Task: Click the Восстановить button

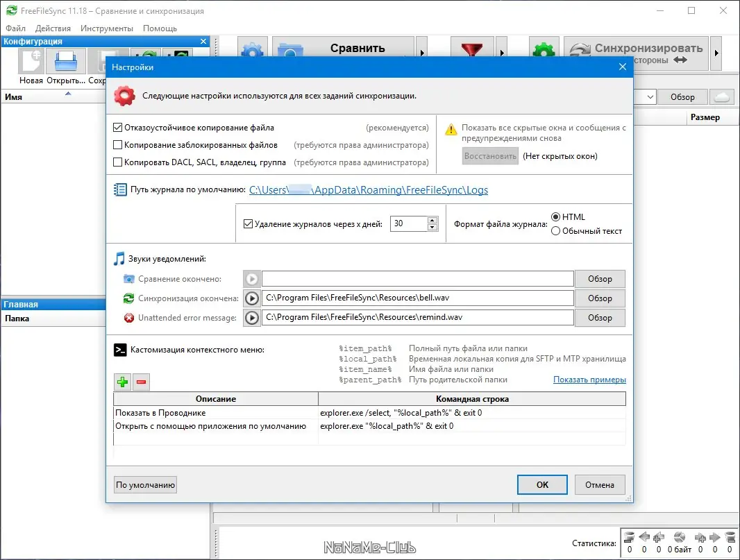Action: [x=490, y=156]
